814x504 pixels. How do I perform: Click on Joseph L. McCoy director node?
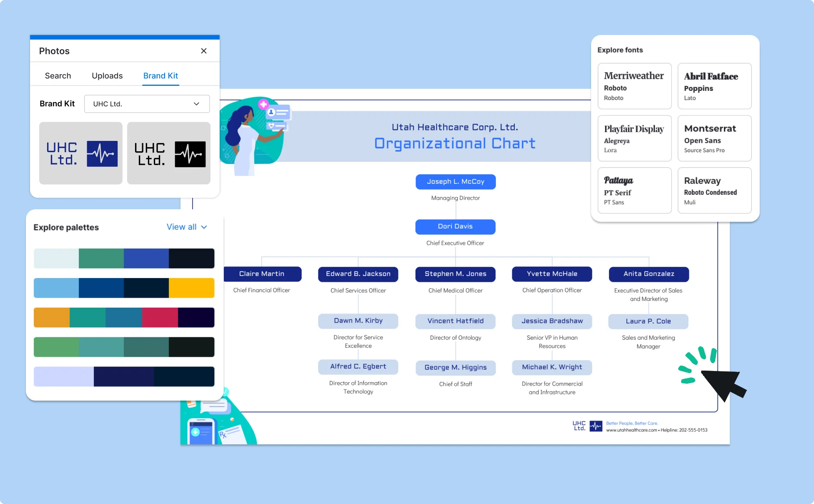(x=455, y=181)
